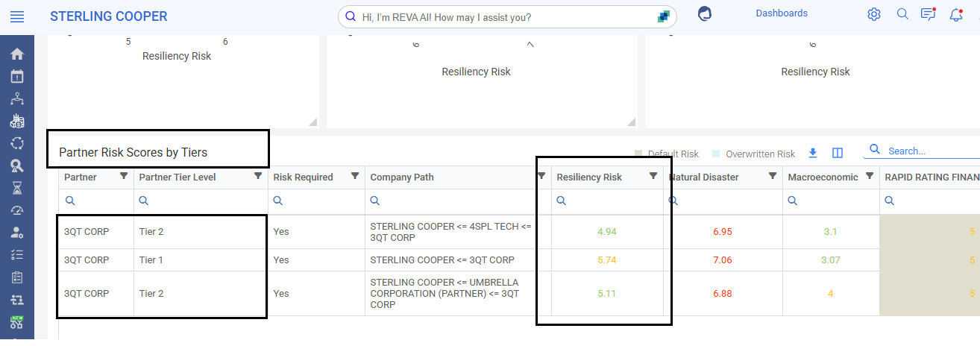Click Resiliency Risk label in first chart
Viewport: 980px width, 346px height.
click(177, 56)
